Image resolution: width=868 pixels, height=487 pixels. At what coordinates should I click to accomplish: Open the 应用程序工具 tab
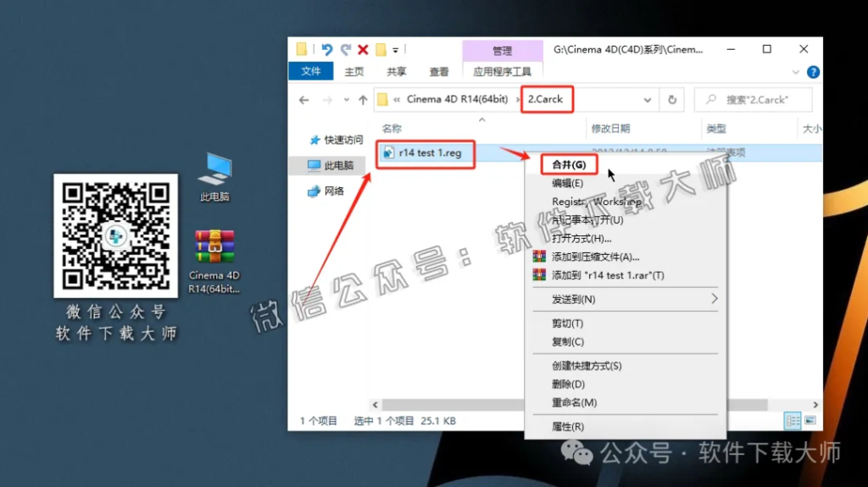[502, 72]
